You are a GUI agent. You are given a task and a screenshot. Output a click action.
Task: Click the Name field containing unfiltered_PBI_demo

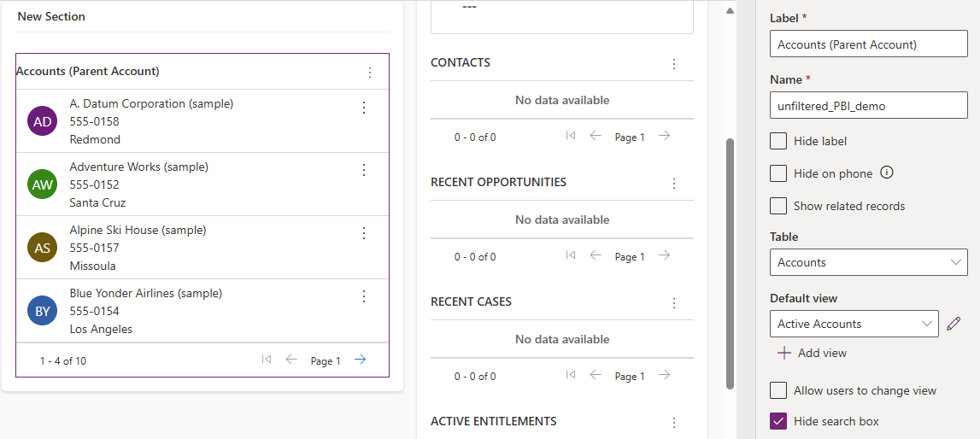click(x=868, y=106)
